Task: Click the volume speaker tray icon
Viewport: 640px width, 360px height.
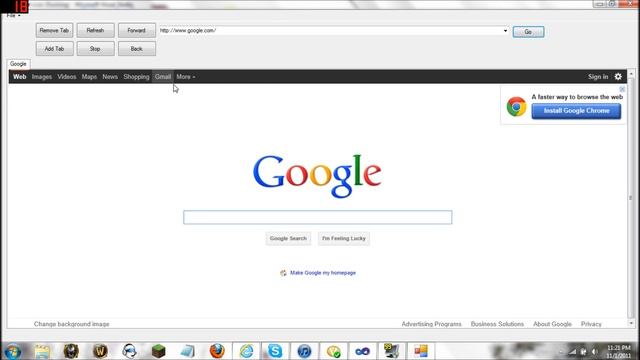Action: coord(595,351)
